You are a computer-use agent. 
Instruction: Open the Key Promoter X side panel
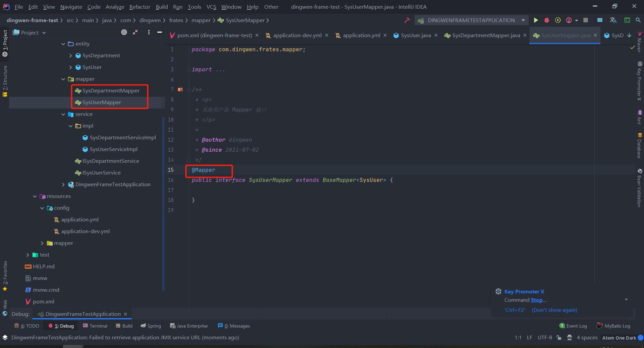point(640,81)
